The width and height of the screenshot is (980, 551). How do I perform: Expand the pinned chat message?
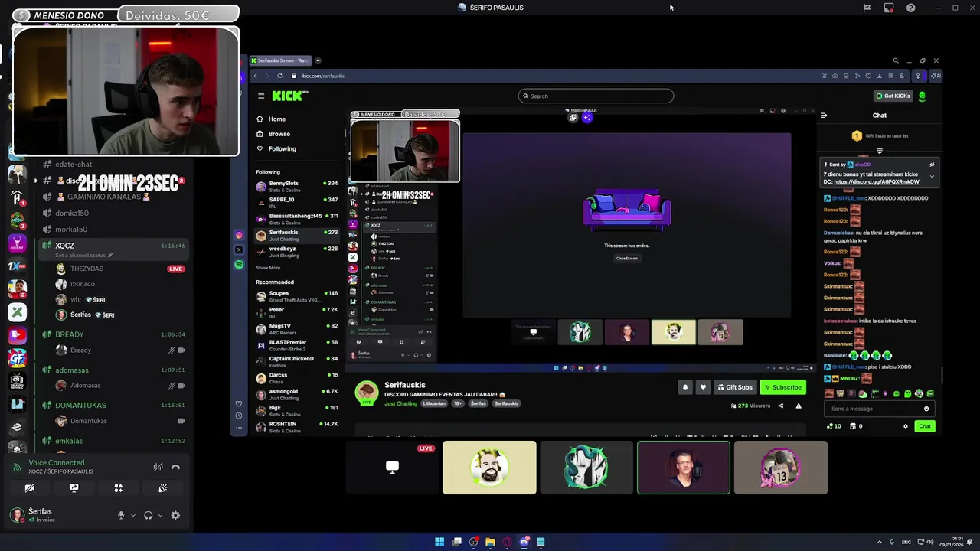(932, 176)
